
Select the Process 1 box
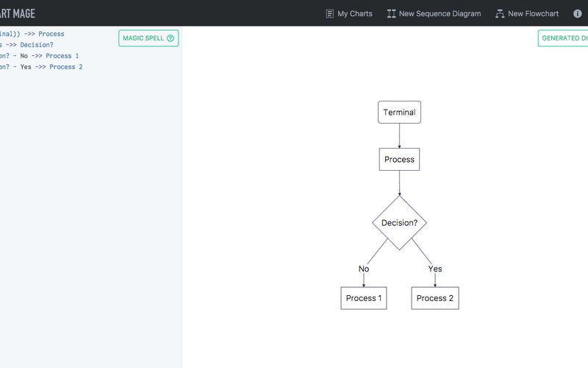coord(364,298)
